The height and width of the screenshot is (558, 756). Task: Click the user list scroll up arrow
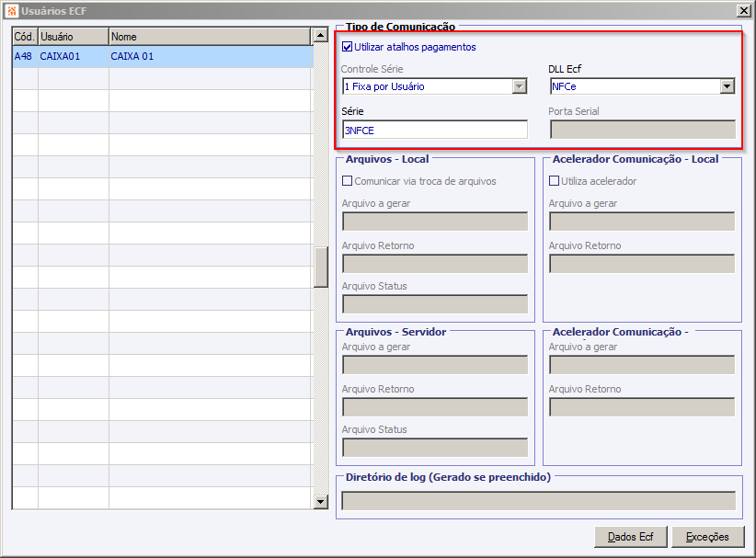pos(321,35)
